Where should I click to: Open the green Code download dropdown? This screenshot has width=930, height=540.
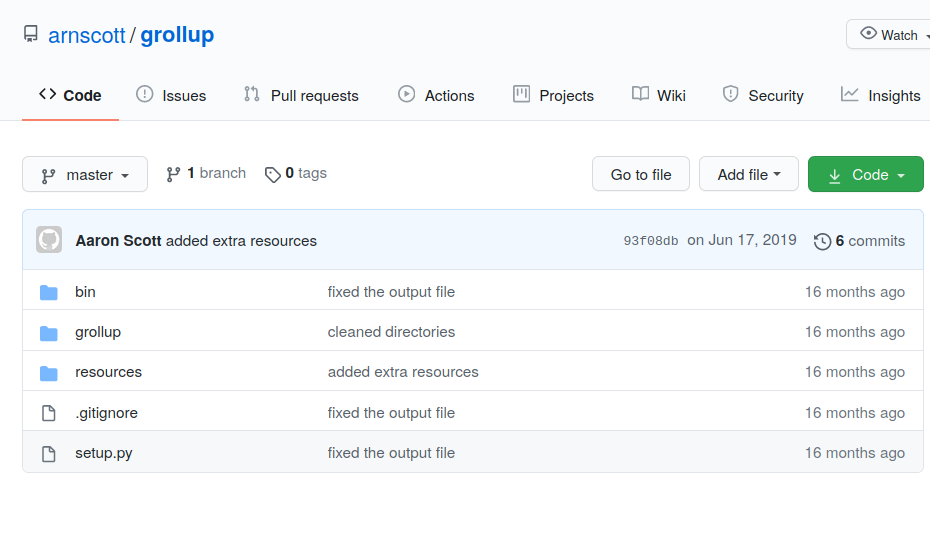tap(865, 174)
